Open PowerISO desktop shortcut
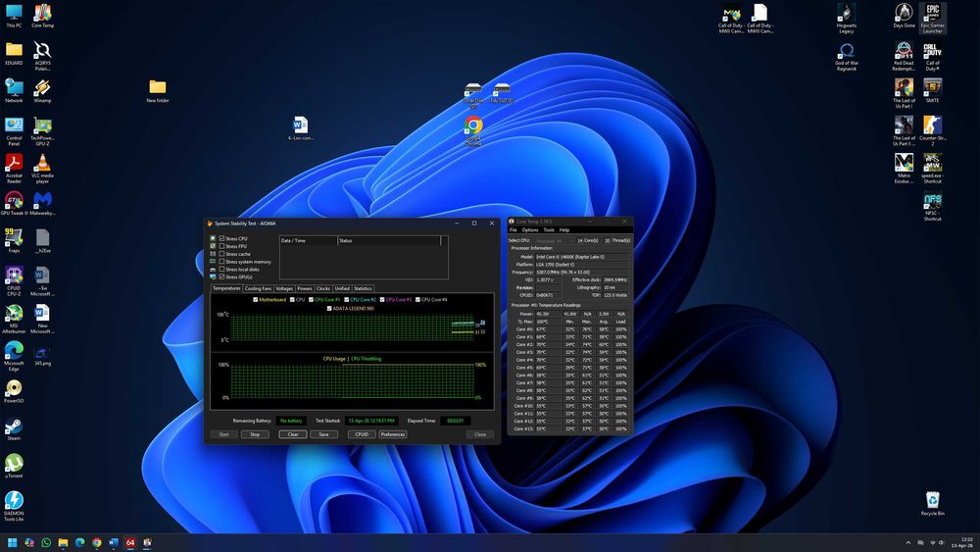Screen dimensions: 980x552 pos(14,391)
